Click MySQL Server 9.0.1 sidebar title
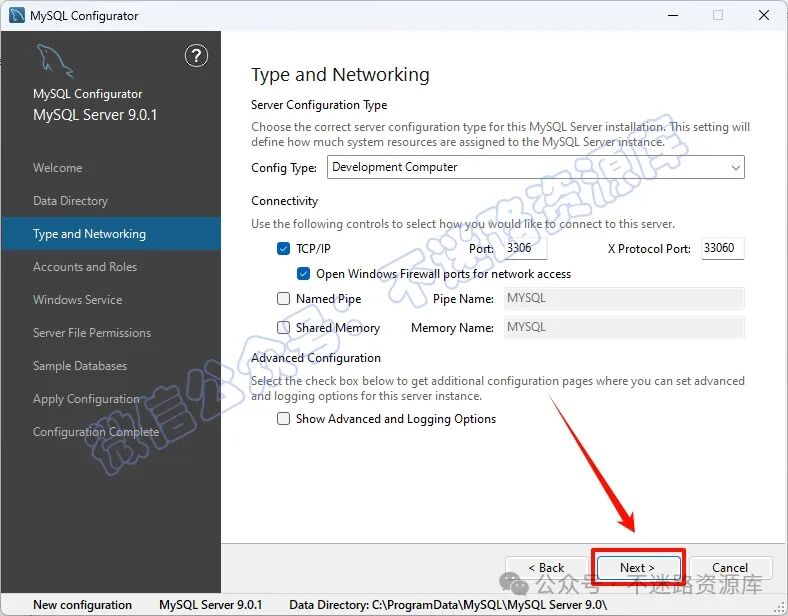The width and height of the screenshot is (788, 616). [x=95, y=115]
